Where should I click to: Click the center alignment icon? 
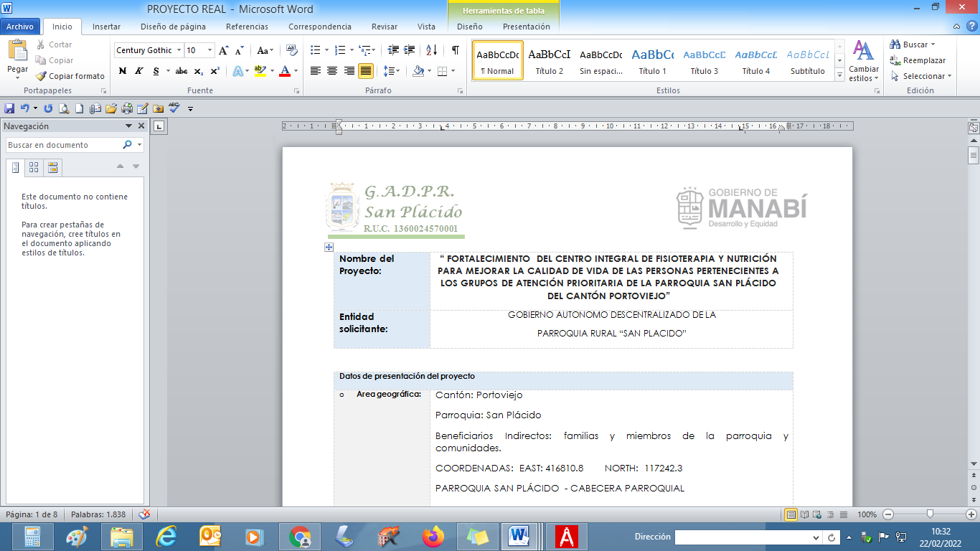point(332,71)
